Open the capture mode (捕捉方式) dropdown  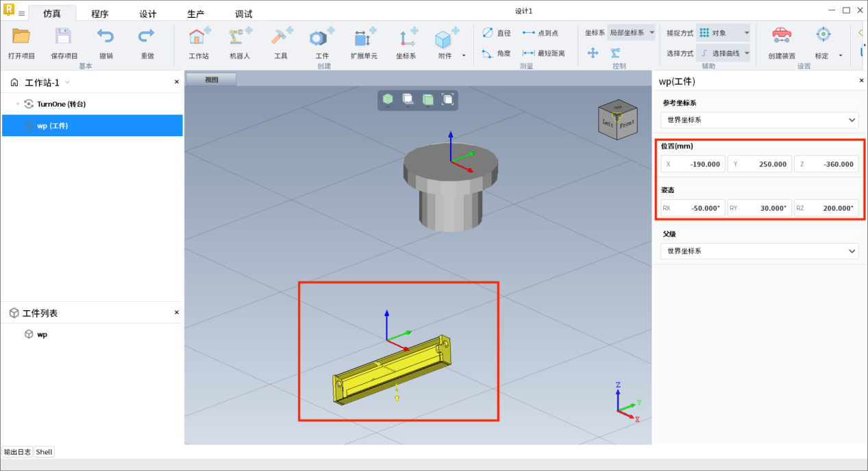(723, 33)
